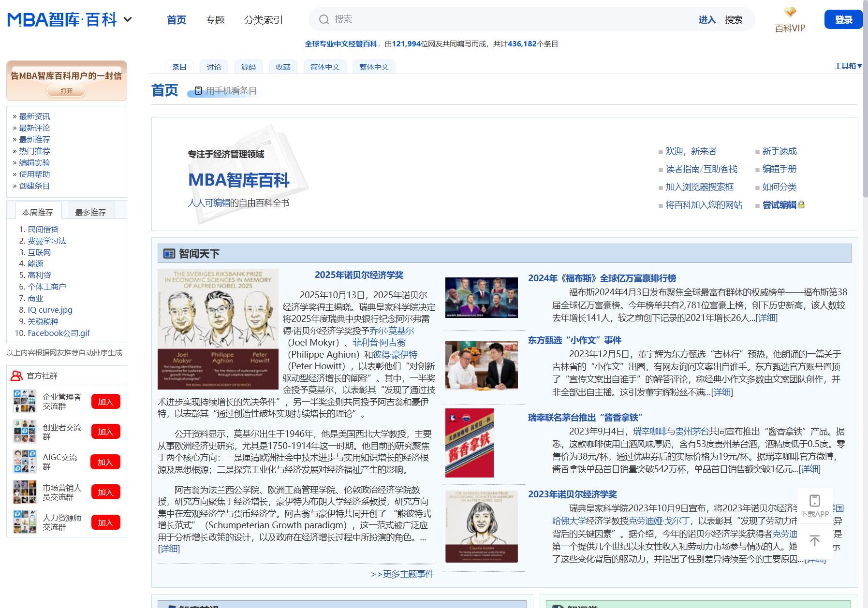868x608 pixels.
Task: Open the 酱香拿铁 thumbnail image
Action: [x=470, y=443]
